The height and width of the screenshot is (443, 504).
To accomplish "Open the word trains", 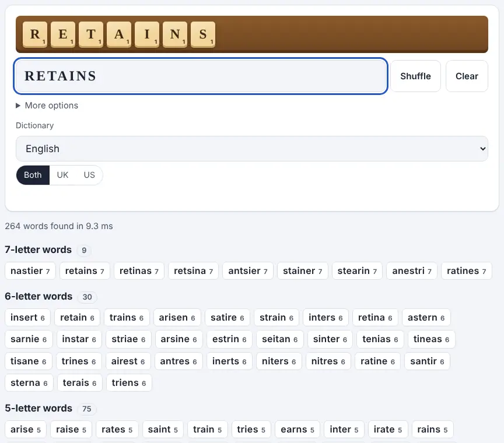I will (127, 318).
